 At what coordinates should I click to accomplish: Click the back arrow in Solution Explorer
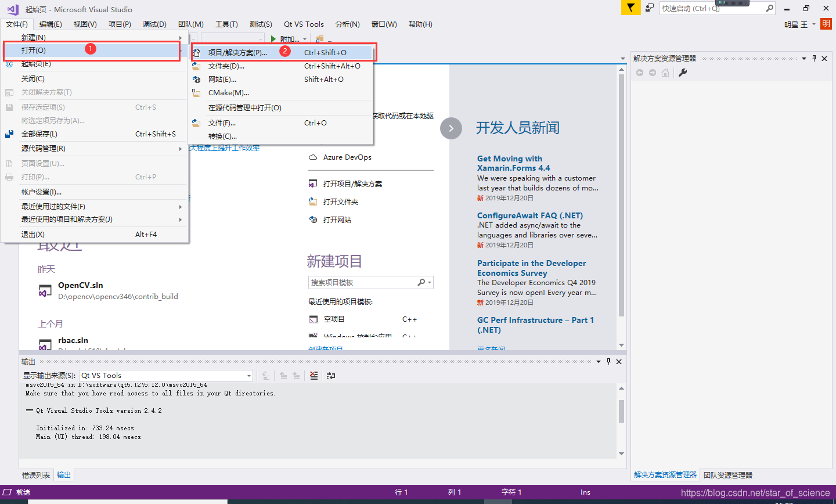[x=640, y=73]
